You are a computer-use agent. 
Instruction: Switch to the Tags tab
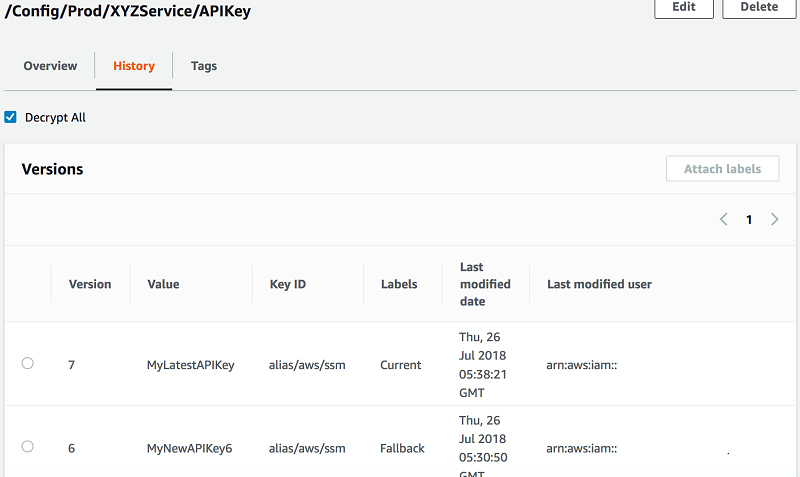(204, 66)
